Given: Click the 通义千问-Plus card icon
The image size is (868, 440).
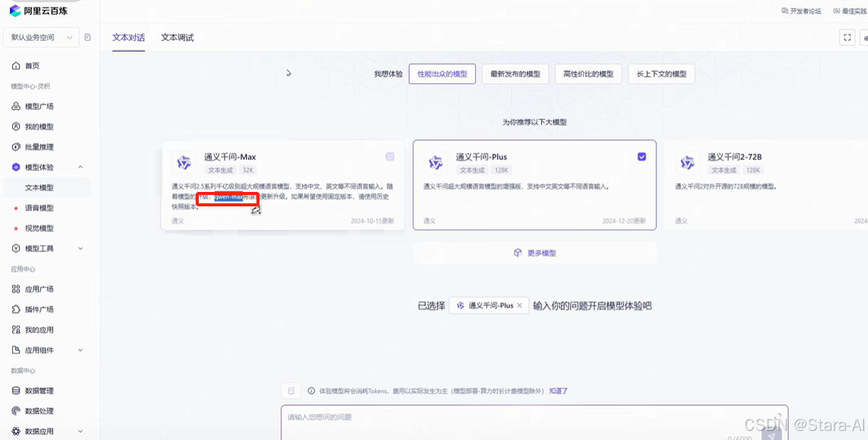Looking at the screenshot, I should (436, 162).
